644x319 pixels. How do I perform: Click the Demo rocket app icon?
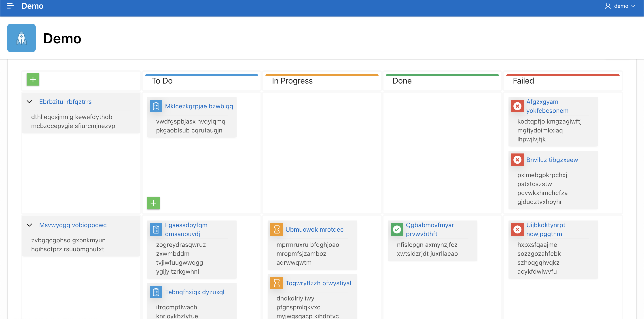click(21, 38)
